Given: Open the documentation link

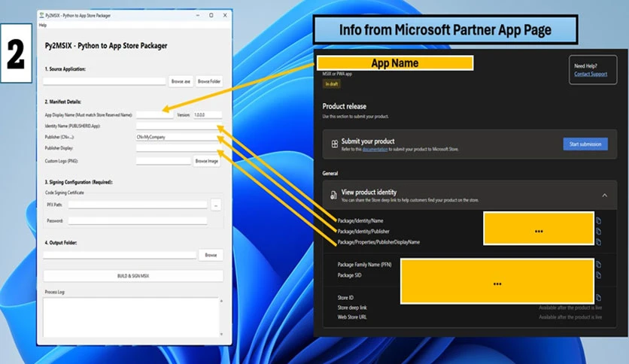Looking at the screenshot, I should pos(375,149).
